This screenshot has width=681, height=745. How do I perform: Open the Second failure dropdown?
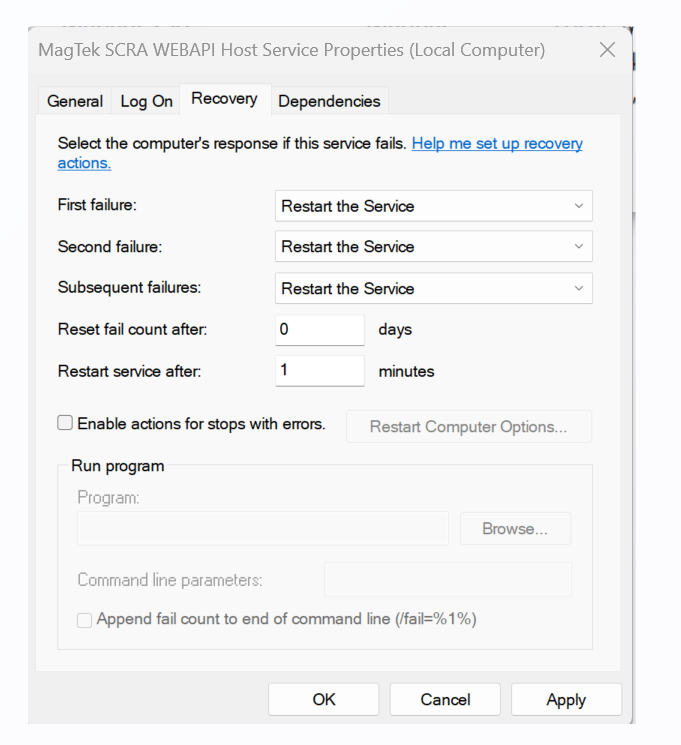pos(433,247)
